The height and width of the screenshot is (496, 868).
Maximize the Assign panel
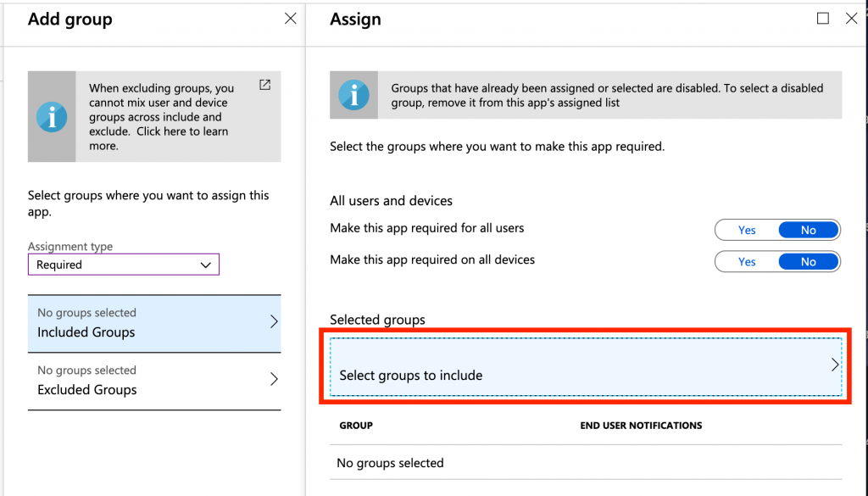(x=822, y=19)
